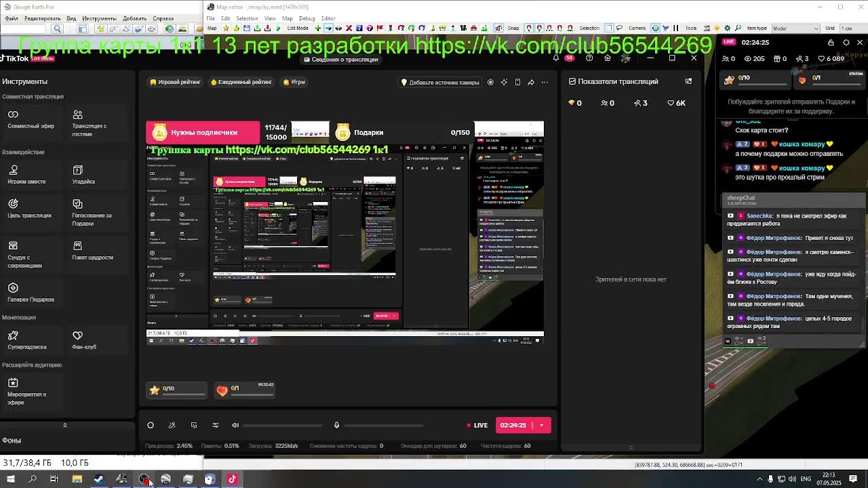Collapse the Показатели трансляции panel chevron
The height and width of the screenshot is (488, 868).
pyautogui.click(x=631, y=447)
